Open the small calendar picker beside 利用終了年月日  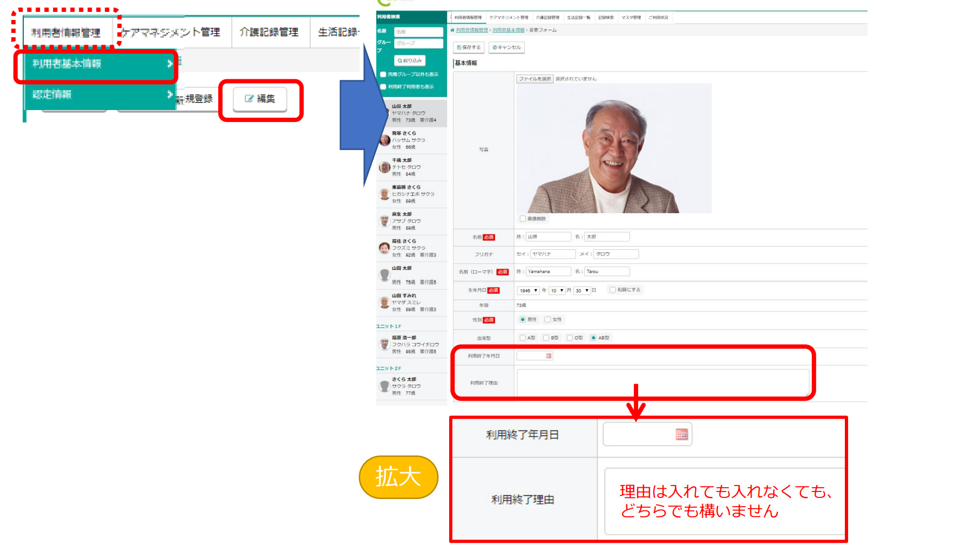548,356
